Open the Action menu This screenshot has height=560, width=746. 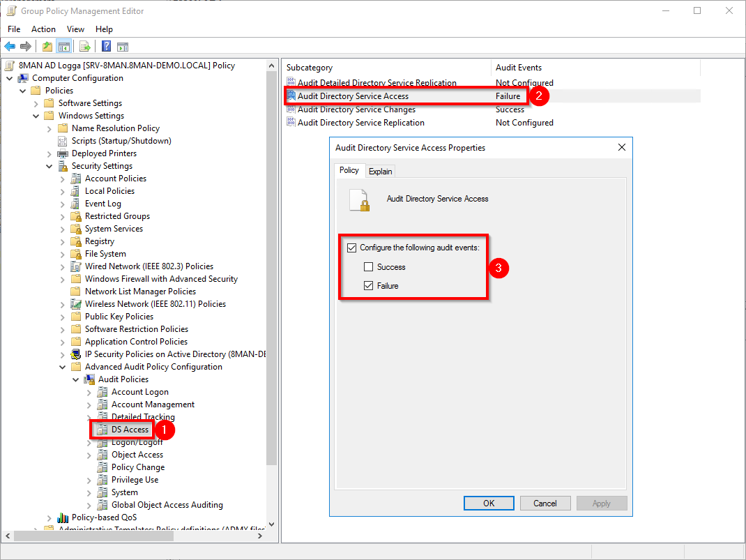pos(43,29)
